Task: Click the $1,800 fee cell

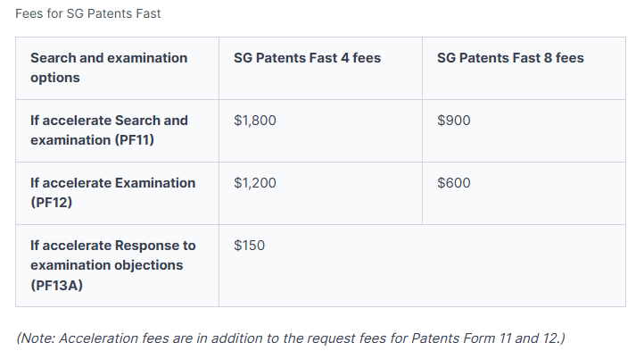Action: [255, 121]
